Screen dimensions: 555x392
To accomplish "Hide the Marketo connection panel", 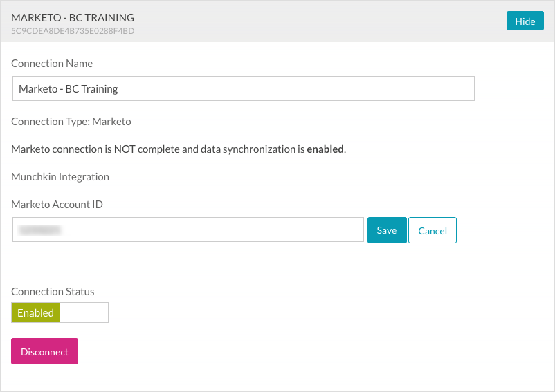I will pos(525,21).
